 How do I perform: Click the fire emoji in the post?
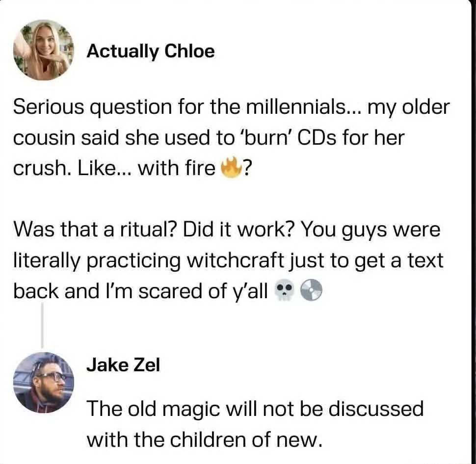tap(230, 168)
